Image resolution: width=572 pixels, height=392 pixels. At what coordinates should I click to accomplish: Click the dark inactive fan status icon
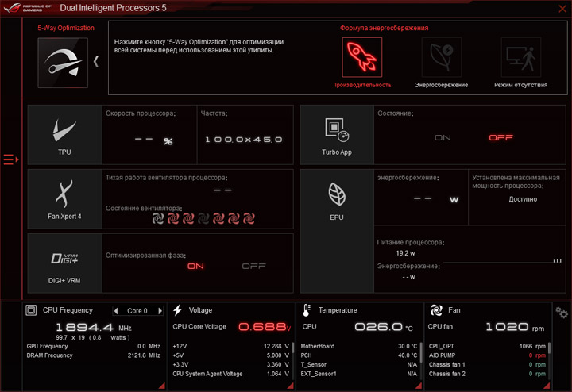tap(203, 218)
